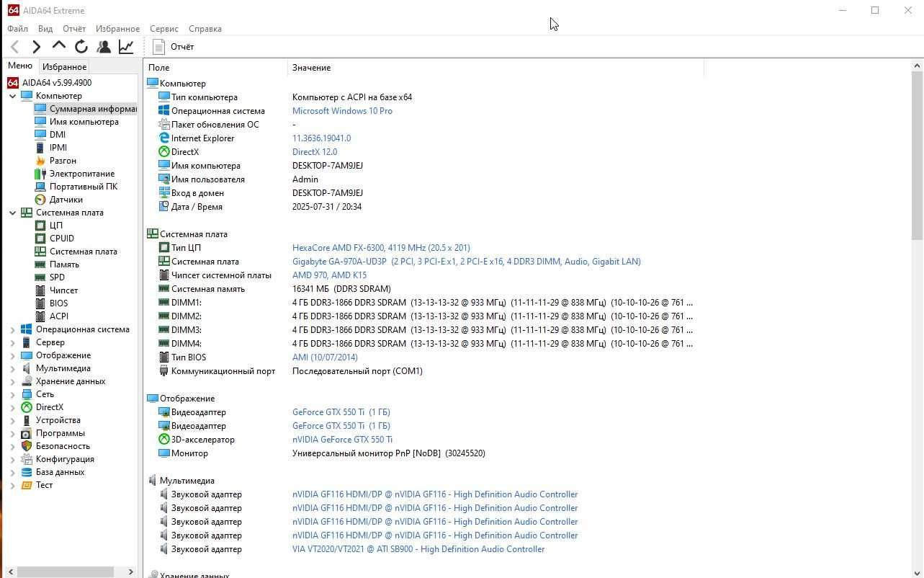Screen dimensions: 924x578
Task: Go forward with the toolbar right arrow
Action: 37,47
